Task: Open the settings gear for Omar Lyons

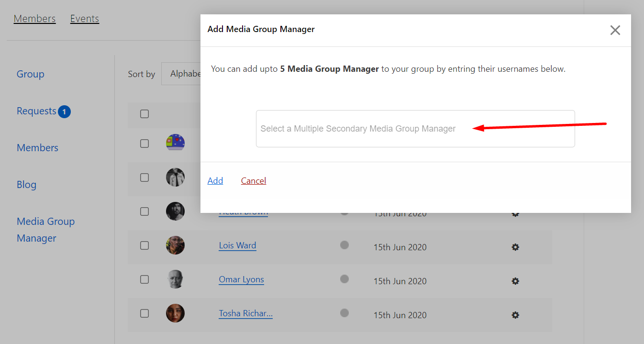Action: [x=515, y=281]
